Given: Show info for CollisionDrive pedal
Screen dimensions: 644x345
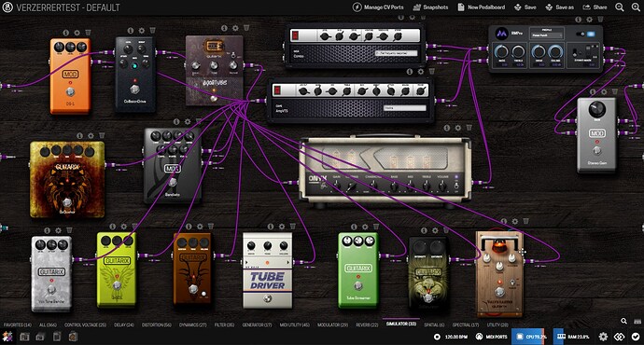Looking at the screenshot, I should [x=130, y=31].
